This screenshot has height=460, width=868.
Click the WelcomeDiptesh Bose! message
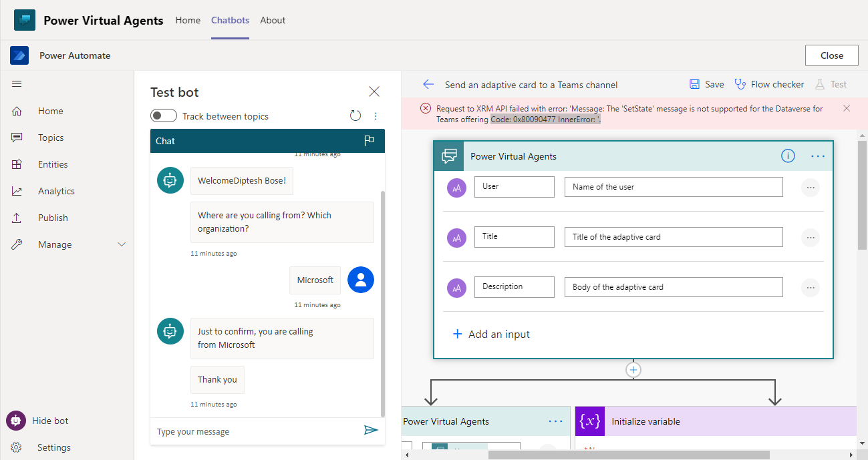click(x=242, y=181)
